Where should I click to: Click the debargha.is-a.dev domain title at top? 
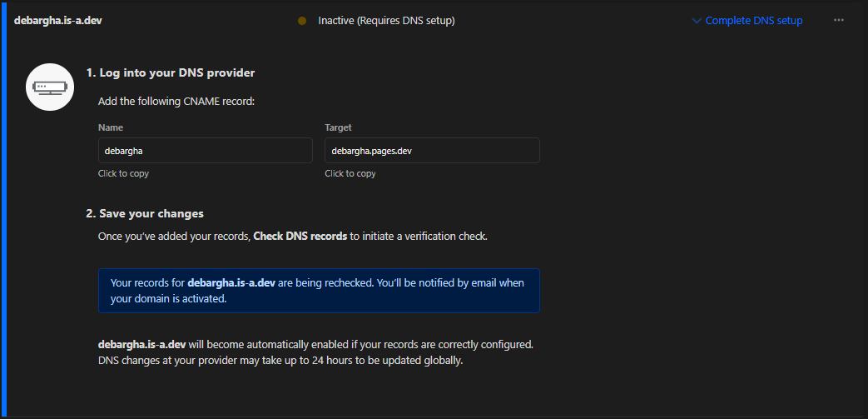[x=58, y=20]
